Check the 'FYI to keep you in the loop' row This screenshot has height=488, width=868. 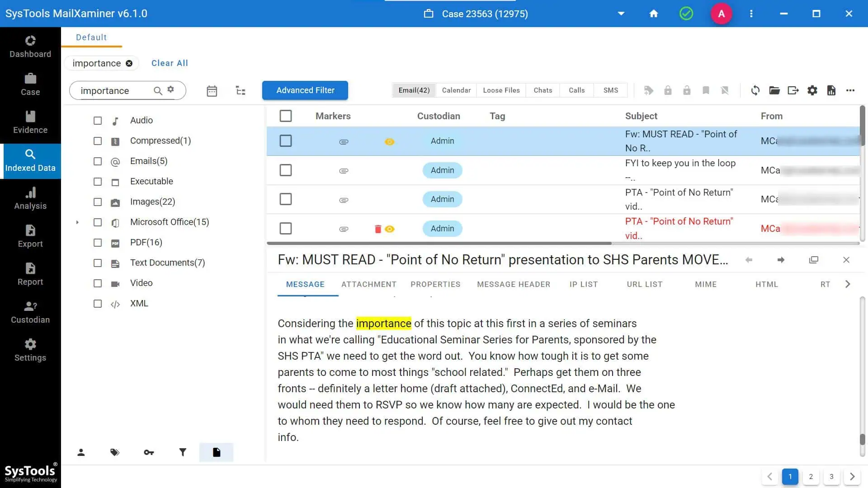[286, 170]
